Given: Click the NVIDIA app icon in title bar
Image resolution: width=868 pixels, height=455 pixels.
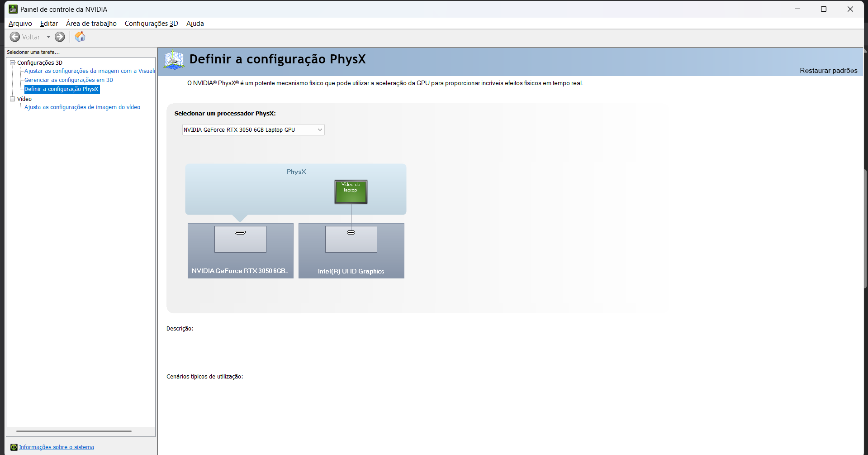Looking at the screenshot, I should coord(13,9).
